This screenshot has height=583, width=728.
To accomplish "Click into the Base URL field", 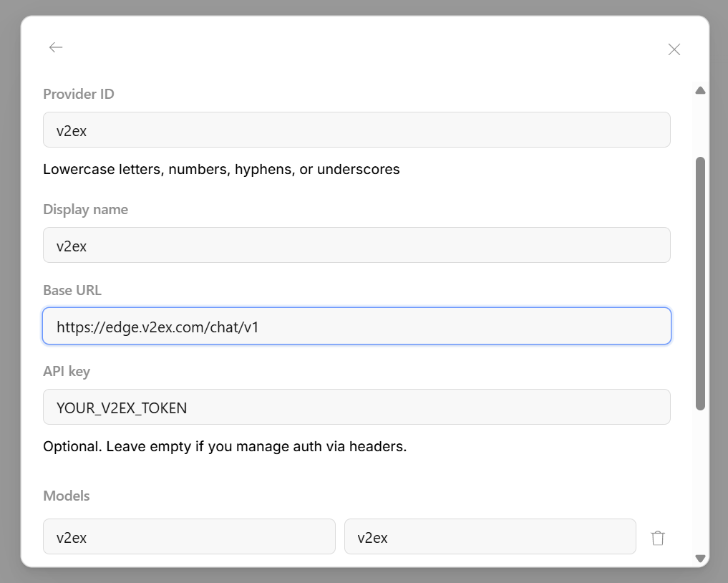I will 356,326.
